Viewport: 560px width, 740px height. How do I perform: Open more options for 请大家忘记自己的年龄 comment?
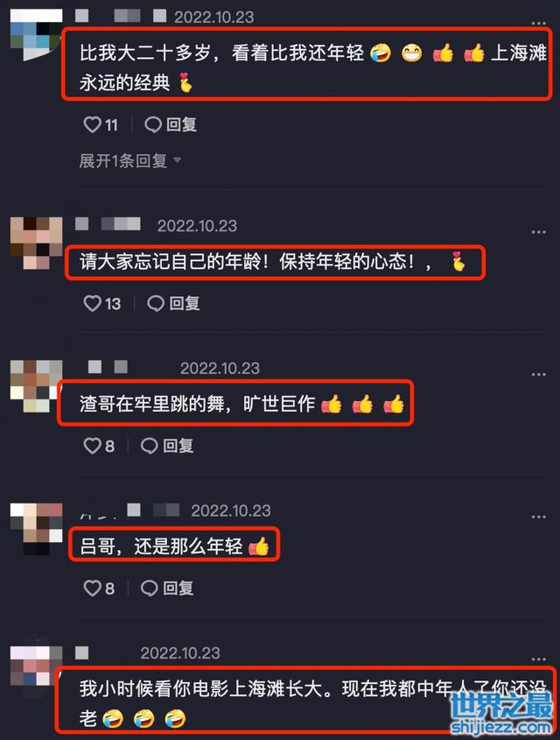pyautogui.click(x=538, y=232)
